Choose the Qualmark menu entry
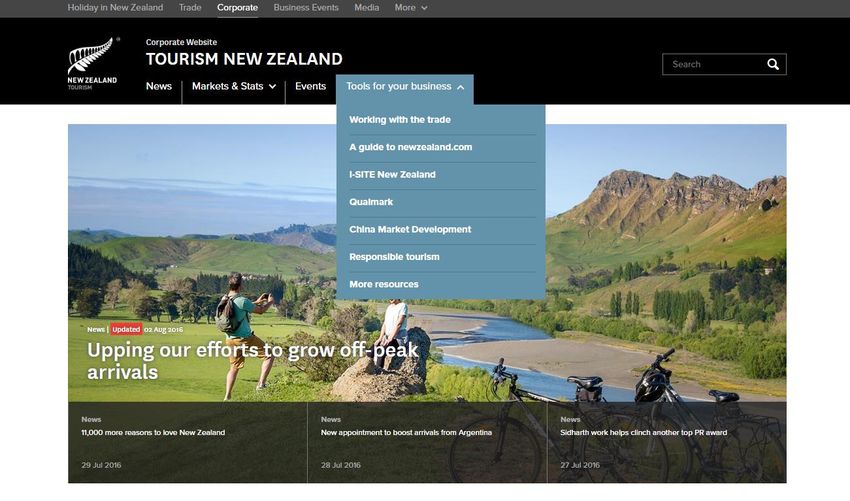850x501 pixels. point(371,202)
